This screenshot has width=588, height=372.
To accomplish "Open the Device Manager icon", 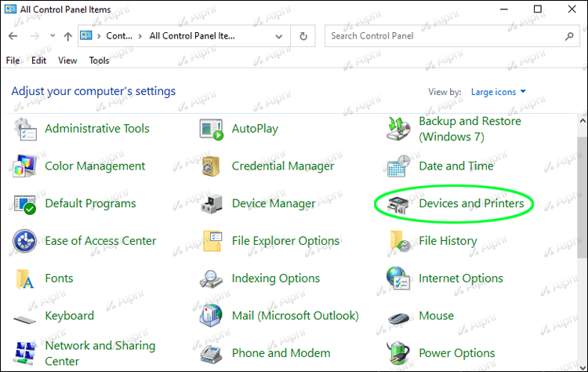I will coord(212,204).
